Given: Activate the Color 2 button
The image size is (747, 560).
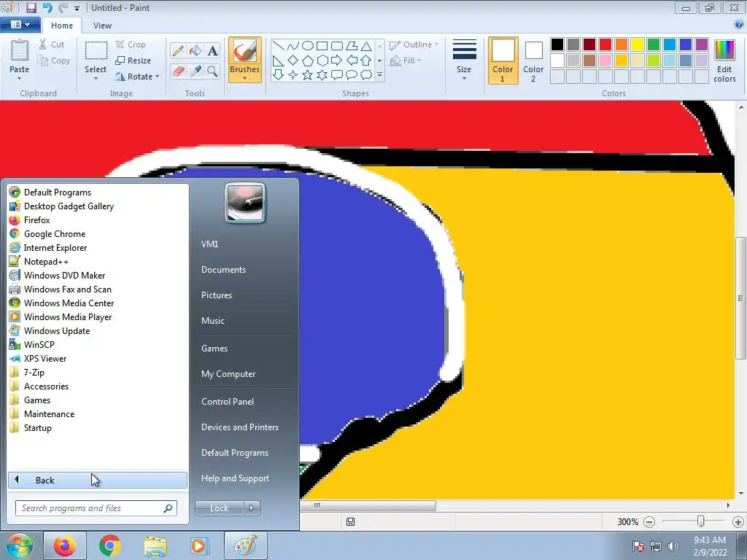Looking at the screenshot, I should point(533,61).
